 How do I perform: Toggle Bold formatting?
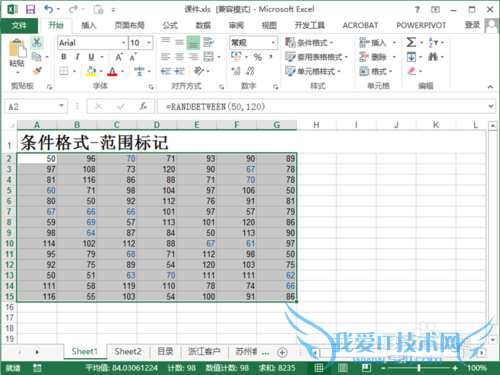(64, 57)
